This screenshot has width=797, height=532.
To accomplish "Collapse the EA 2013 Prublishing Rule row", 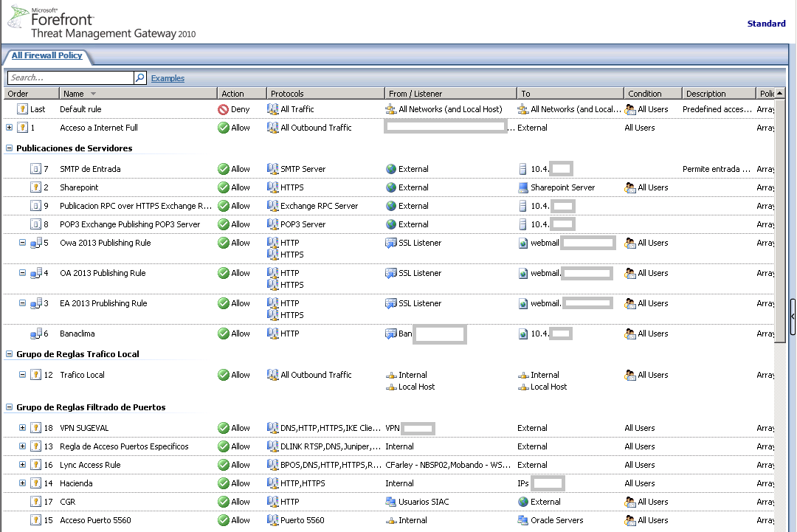I will pos(22,303).
